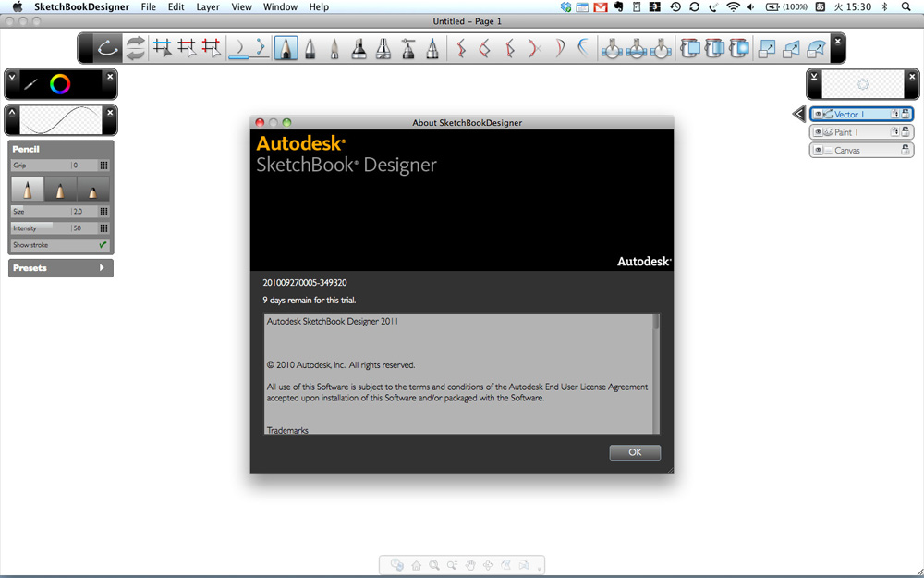Toggle visibility of Paint 1 layer
This screenshot has height=578, width=924.
(819, 132)
